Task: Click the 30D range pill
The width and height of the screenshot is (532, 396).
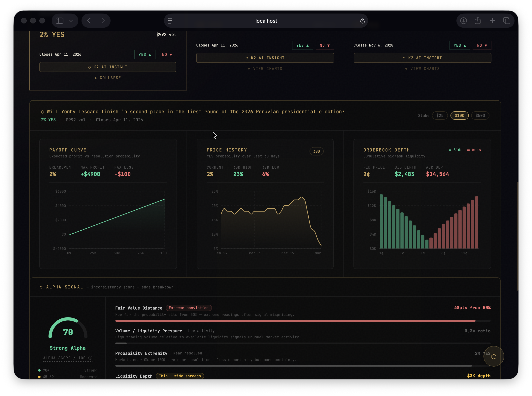Action: [x=316, y=151]
